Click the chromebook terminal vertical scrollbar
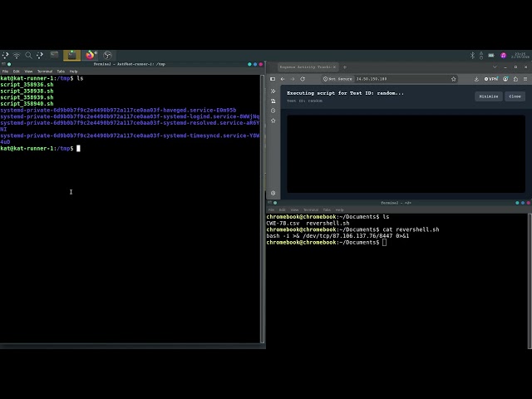The height and width of the screenshot is (399, 532). (530, 281)
